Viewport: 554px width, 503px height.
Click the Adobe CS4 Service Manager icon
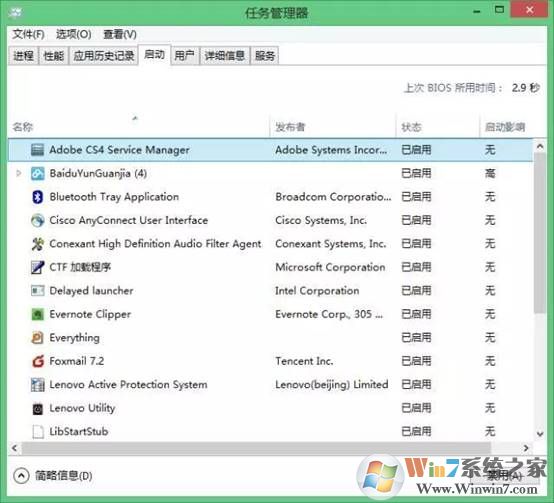click(x=37, y=150)
